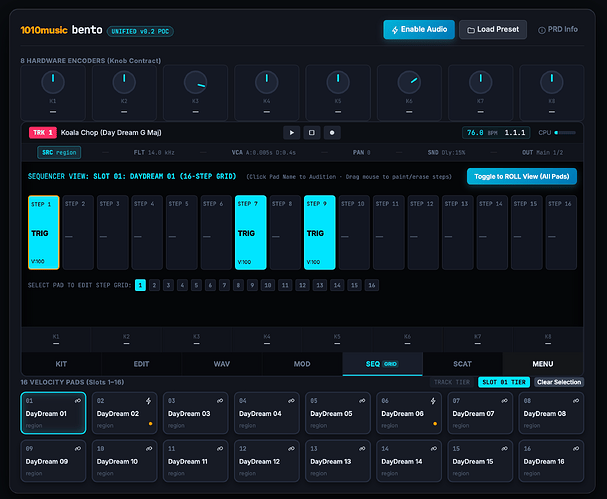Screen dimensions: 607x499
Task: Select the SLOT 01 TIER option
Action: (x=504, y=382)
